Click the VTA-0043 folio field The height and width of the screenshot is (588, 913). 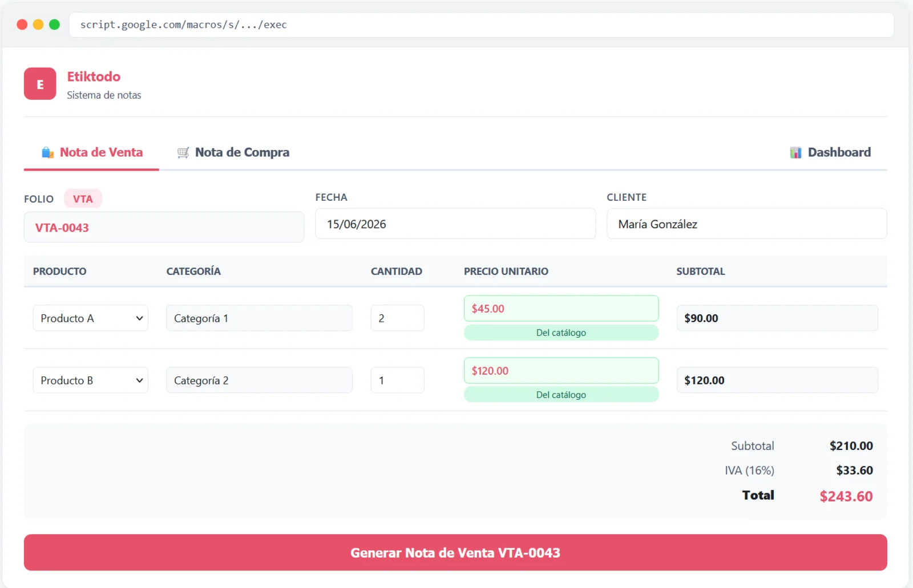164,228
